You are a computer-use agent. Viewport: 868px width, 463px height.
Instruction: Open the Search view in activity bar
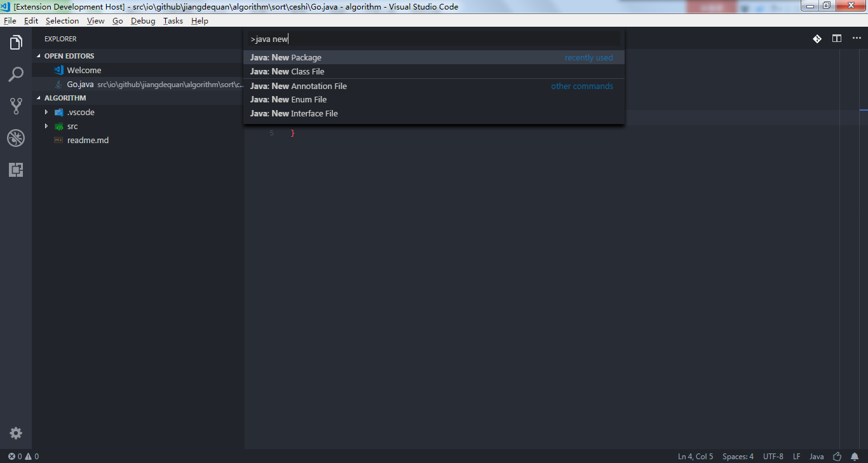pyautogui.click(x=16, y=74)
